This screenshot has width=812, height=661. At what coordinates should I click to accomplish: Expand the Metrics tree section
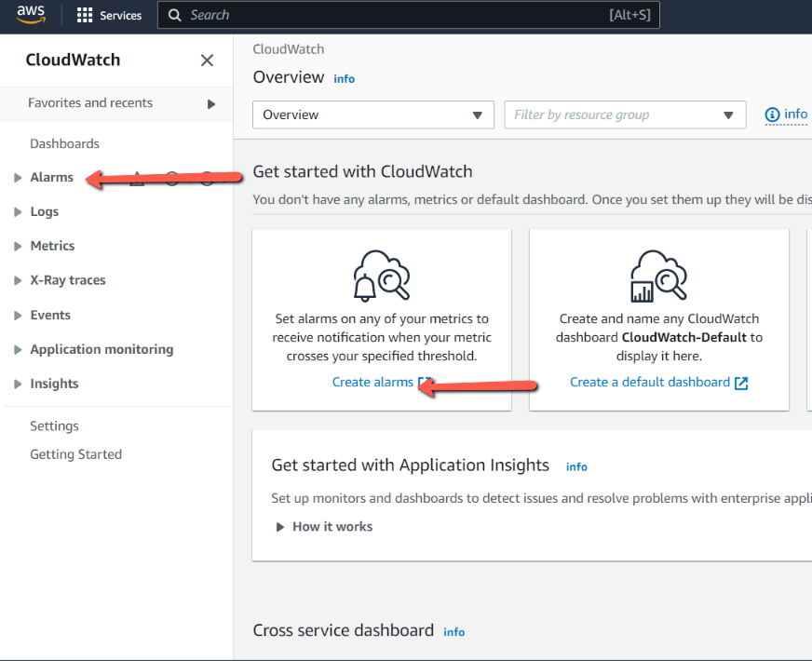pyautogui.click(x=18, y=246)
